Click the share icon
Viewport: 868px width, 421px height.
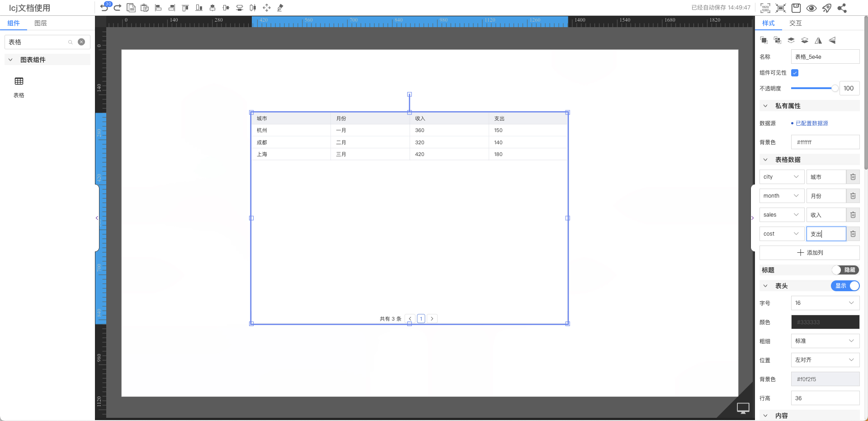click(842, 8)
